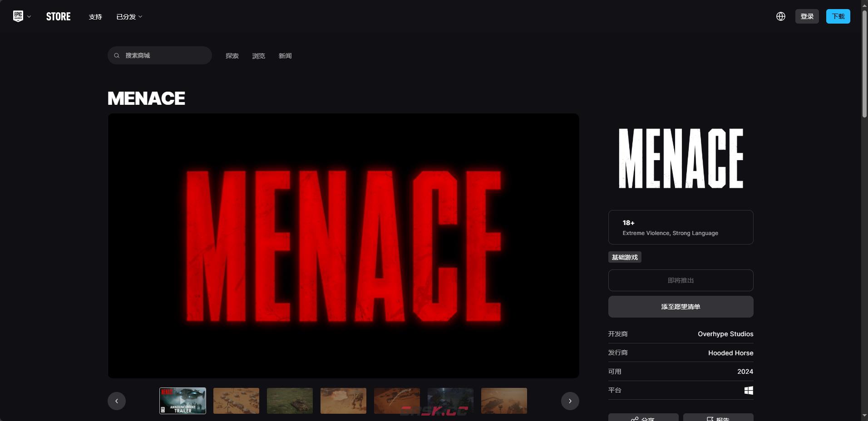Open the 支持 support menu item
Viewport: 868px width, 421px height.
[x=95, y=17]
